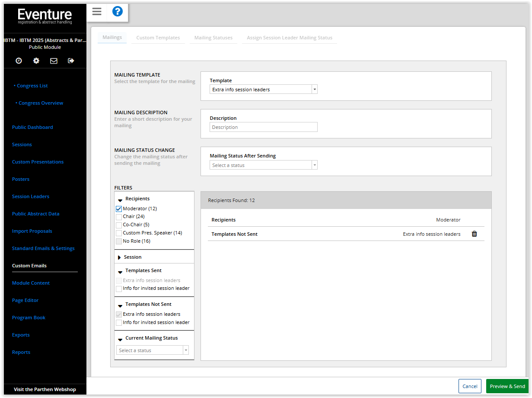This screenshot has width=532, height=398.
Task: Click the Description input field
Action: pyautogui.click(x=263, y=127)
